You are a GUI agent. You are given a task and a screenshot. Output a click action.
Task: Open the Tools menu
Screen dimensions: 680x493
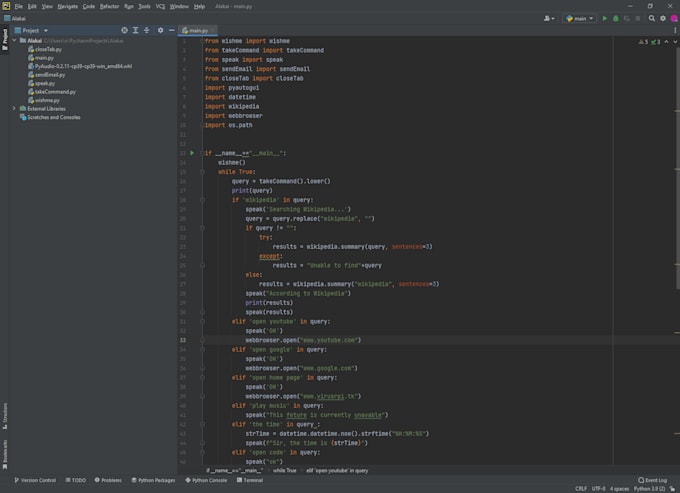pyautogui.click(x=144, y=7)
